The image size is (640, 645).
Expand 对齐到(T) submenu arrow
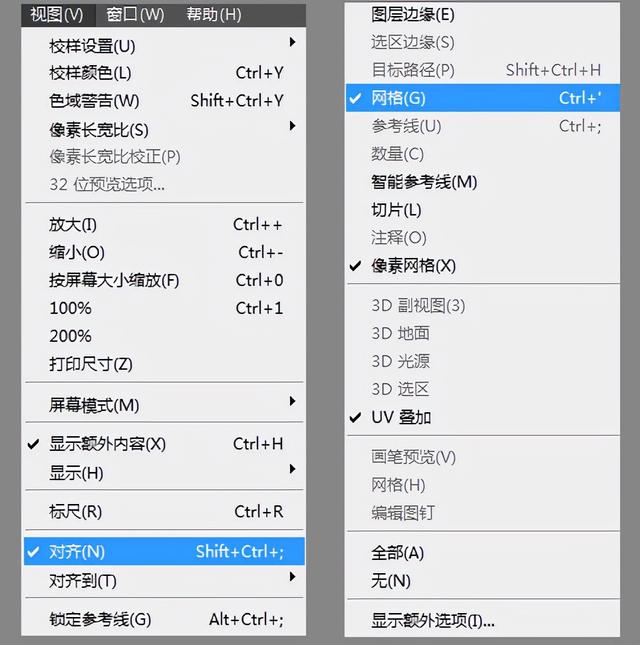point(292,577)
